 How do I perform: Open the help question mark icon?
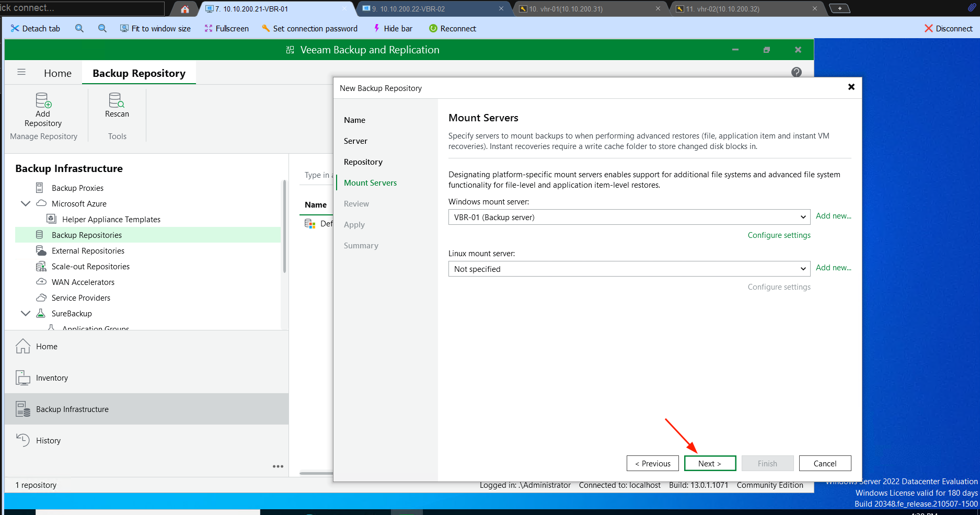click(797, 72)
